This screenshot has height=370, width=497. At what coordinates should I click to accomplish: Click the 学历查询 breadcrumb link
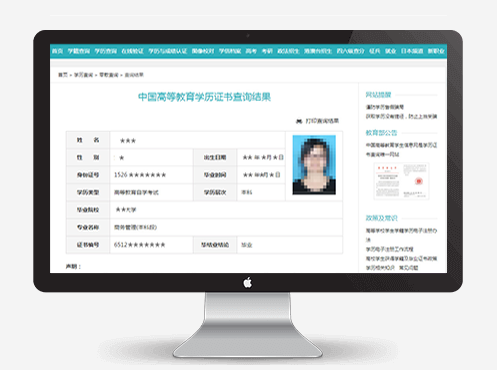click(83, 75)
